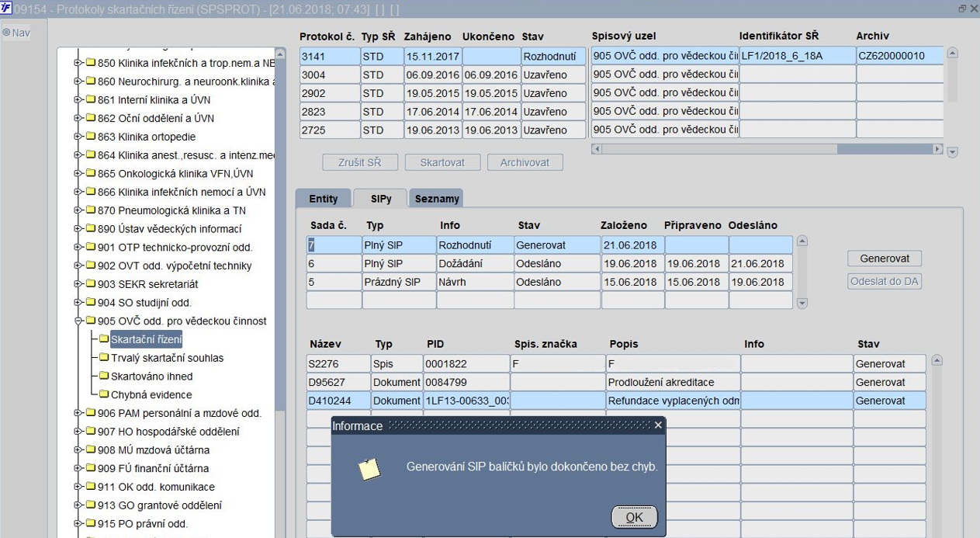Viewport: 980px width, 538px height.
Task: Expand the 906 PAM personální a mzdové odd. node
Action: 78,413
